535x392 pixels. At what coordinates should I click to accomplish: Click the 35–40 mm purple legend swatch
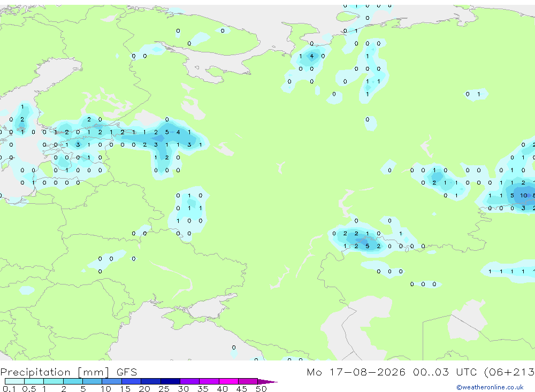[209, 381]
